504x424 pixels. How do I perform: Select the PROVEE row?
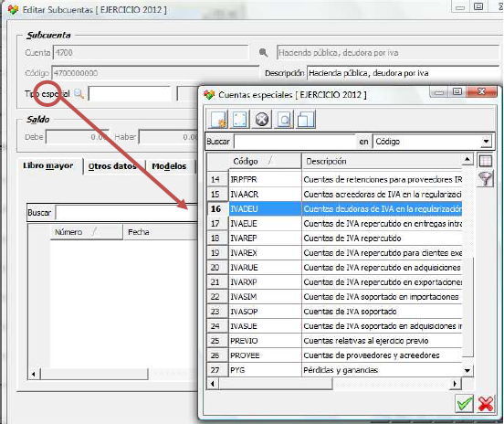coord(334,355)
